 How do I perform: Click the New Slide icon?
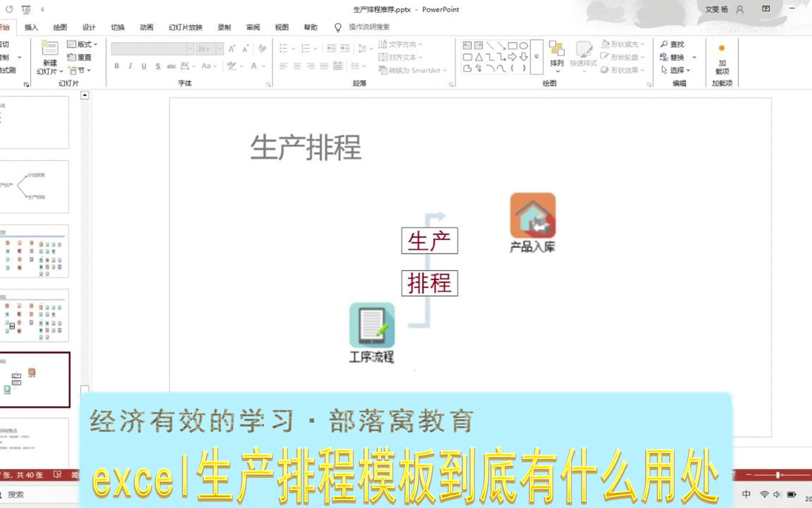[49, 49]
